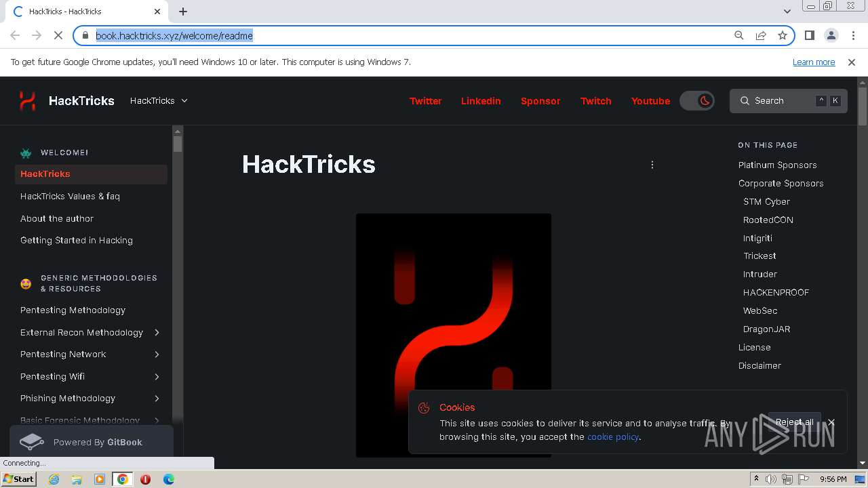
Task: Jump to Intigriti section
Action: click(x=757, y=238)
